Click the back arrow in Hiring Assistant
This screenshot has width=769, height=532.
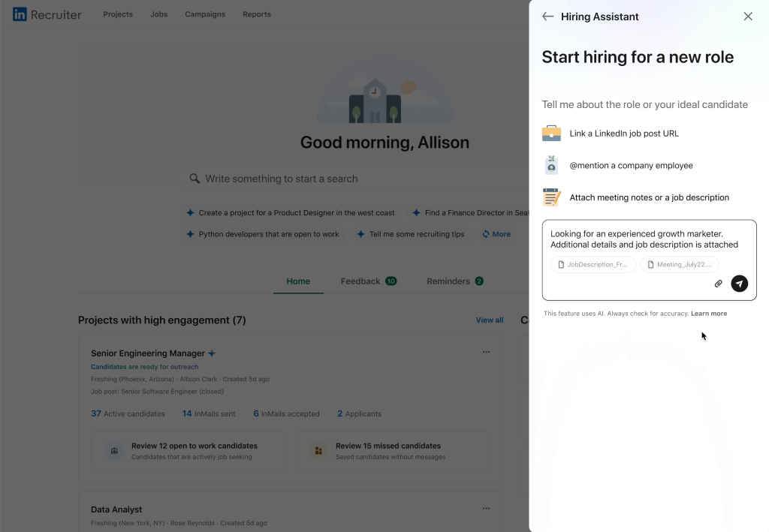547,17
